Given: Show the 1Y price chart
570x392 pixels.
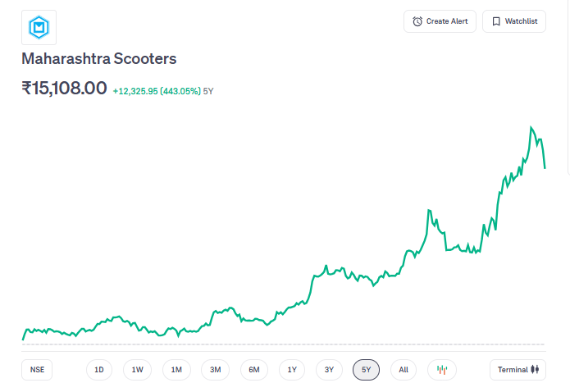Looking at the screenshot, I should [292, 370].
